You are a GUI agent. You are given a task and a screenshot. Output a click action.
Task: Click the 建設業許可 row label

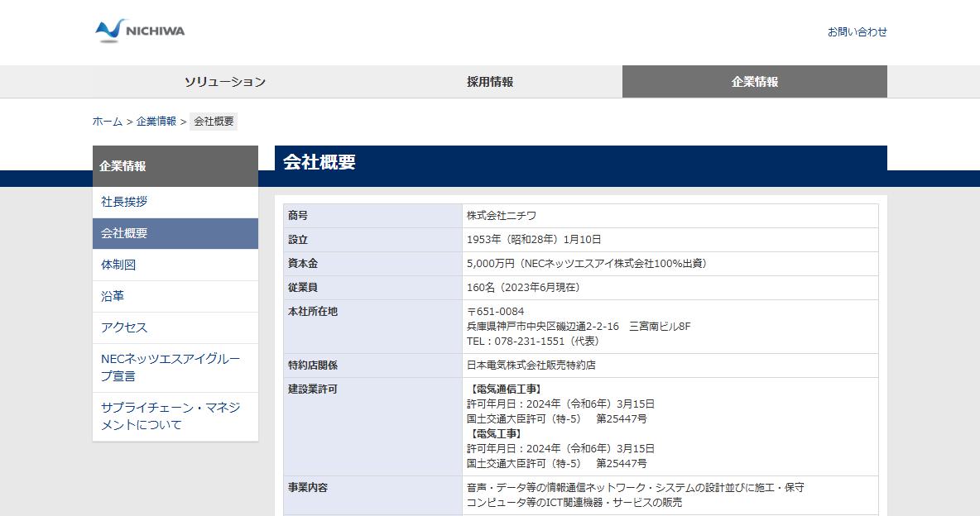(x=313, y=389)
